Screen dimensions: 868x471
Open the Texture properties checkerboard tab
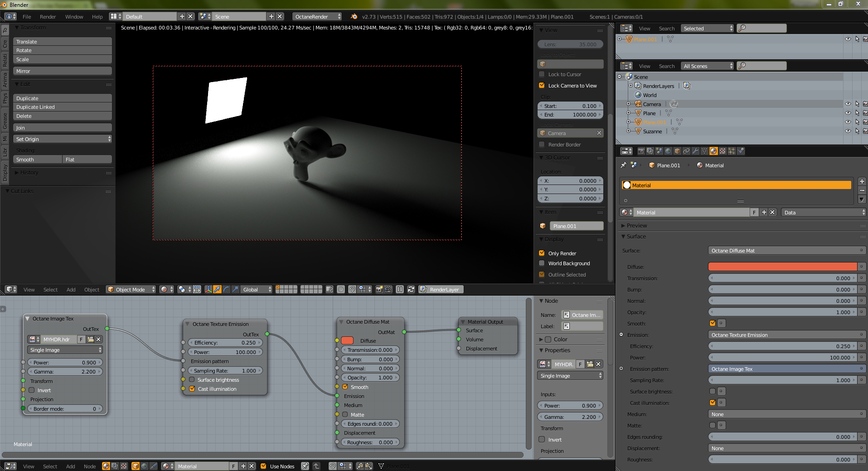723,151
